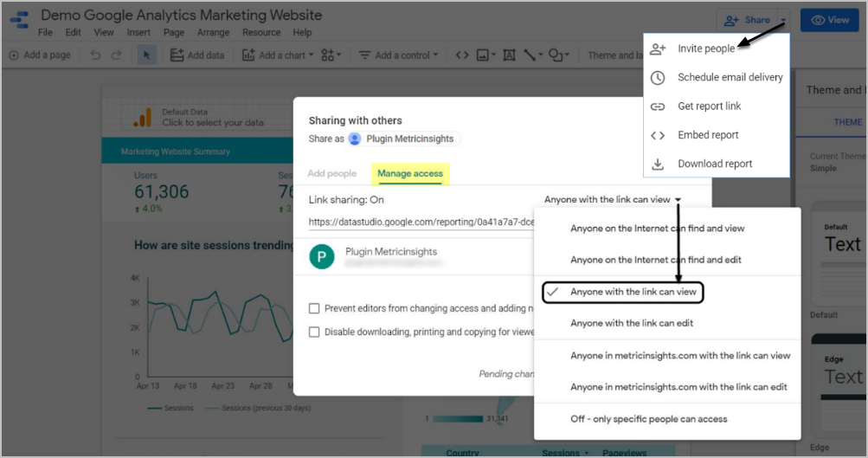Click the blue View button

coord(829,21)
